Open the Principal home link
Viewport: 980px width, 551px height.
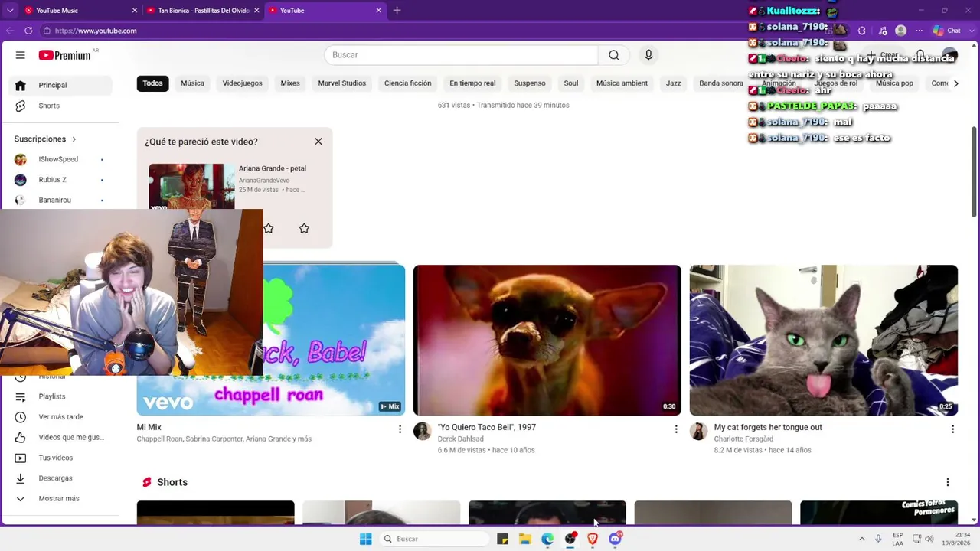click(x=61, y=85)
